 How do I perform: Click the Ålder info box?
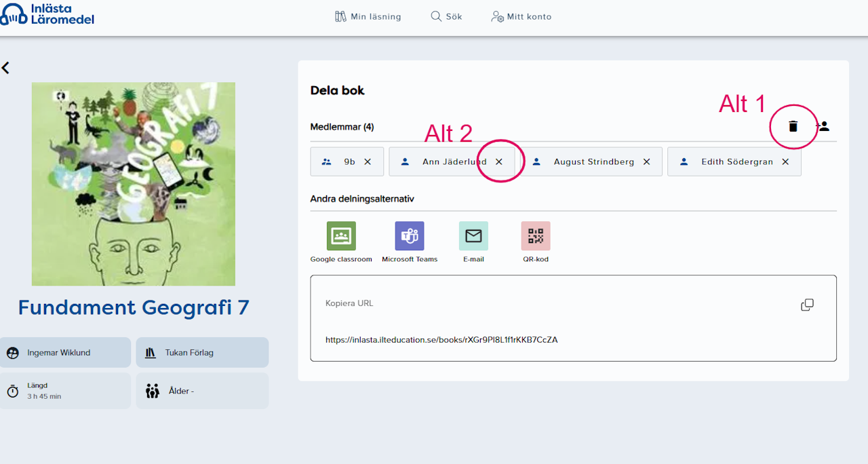[202, 391]
